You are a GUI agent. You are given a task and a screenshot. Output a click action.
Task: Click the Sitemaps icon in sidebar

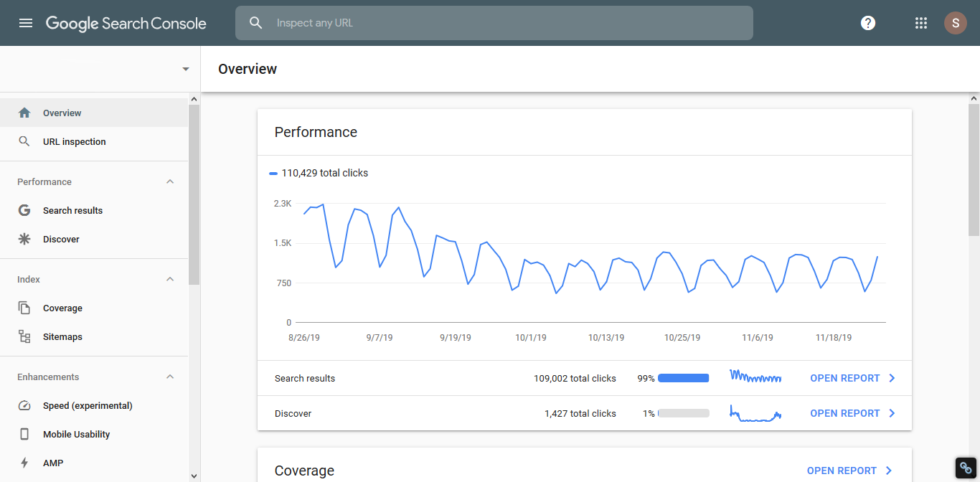click(x=24, y=337)
